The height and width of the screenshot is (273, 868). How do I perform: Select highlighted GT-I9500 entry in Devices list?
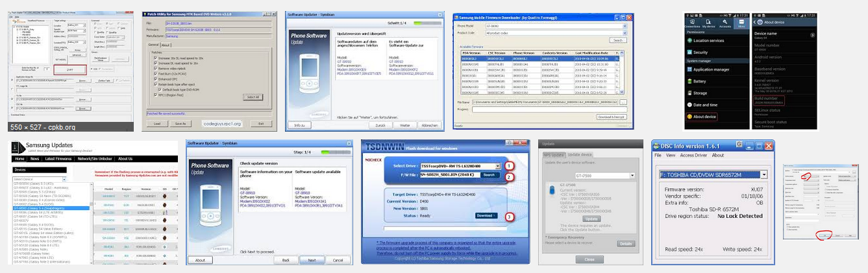(x=51, y=208)
